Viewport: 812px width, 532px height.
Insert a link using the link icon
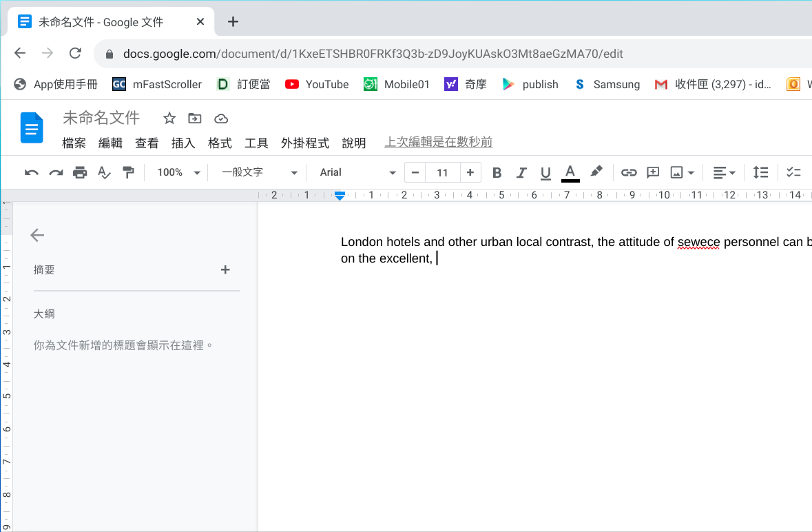pyautogui.click(x=628, y=172)
